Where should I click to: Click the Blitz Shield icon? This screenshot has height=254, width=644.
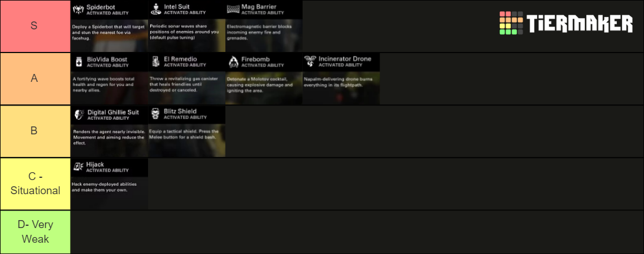pos(156,115)
